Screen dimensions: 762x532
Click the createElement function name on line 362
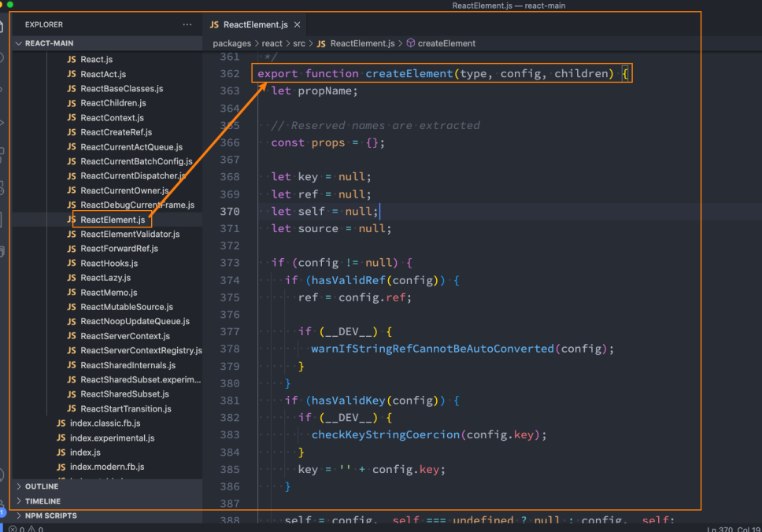409,74
